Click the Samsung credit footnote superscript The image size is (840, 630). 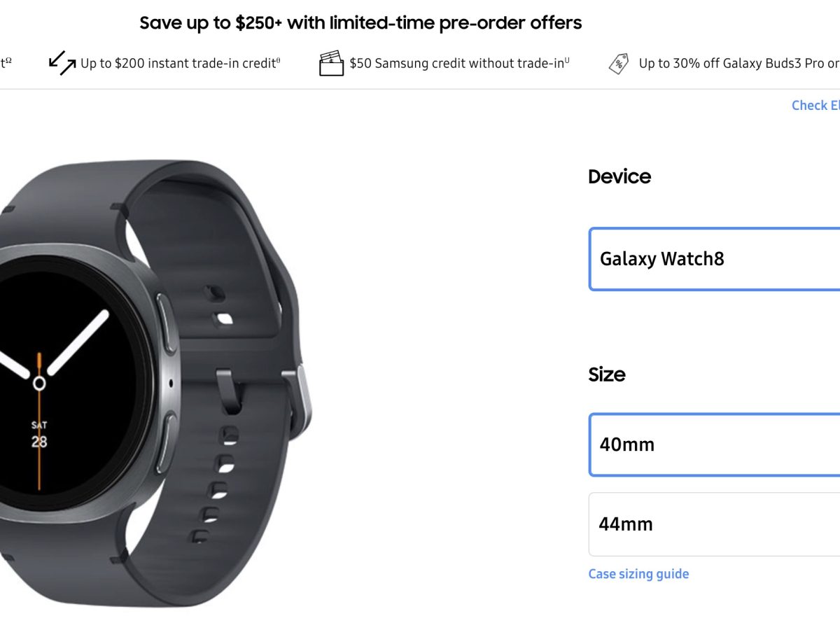pyautogui.click(x=567, y=61)
